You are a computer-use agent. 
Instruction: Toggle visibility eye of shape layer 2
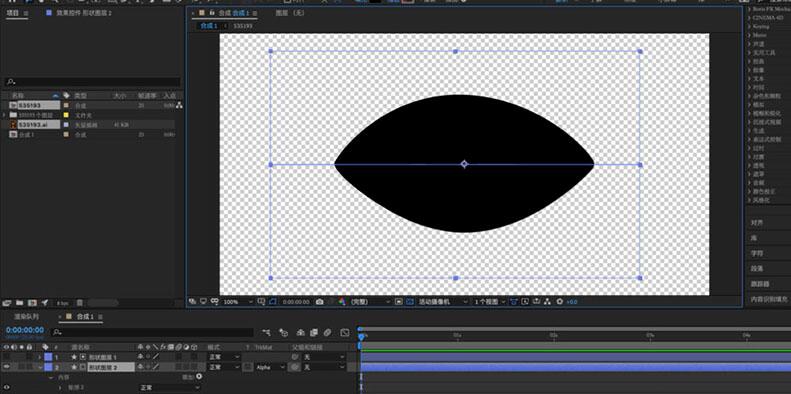[x=6, y=367]
